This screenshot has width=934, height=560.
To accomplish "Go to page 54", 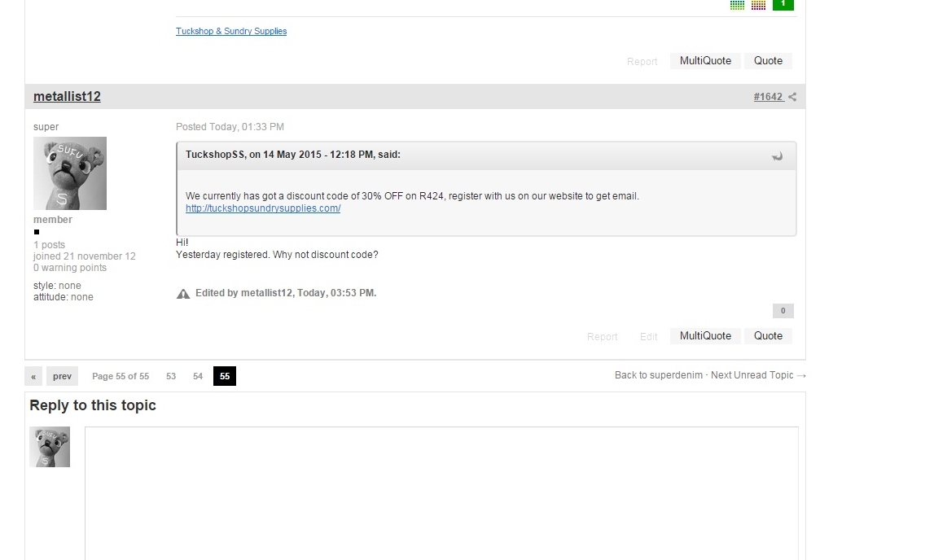I will [198, 376].
